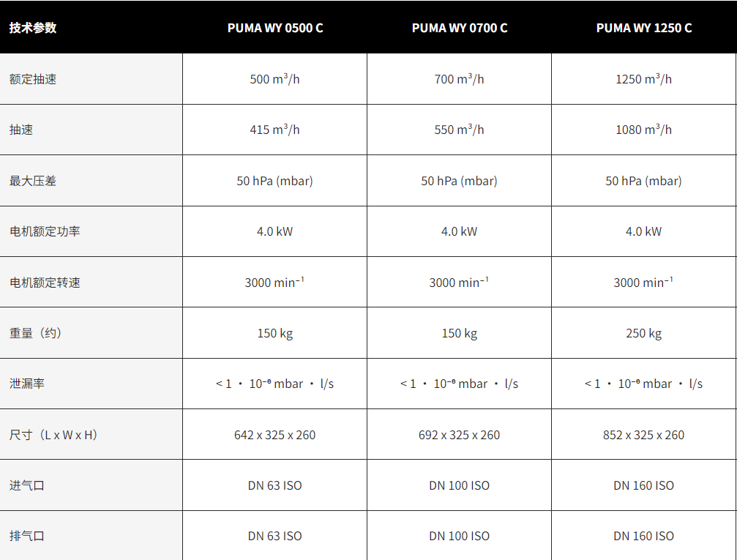Select the 550 m³/h pumping speed cell
Viewport: 737px width, 560px height.
tap(459, 130)
